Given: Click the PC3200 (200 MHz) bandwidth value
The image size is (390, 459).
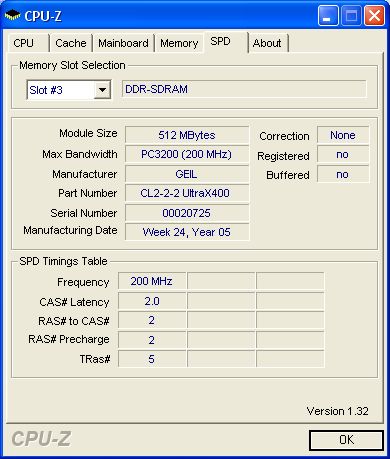Looking at the screenshot, I should pos(187,154).
